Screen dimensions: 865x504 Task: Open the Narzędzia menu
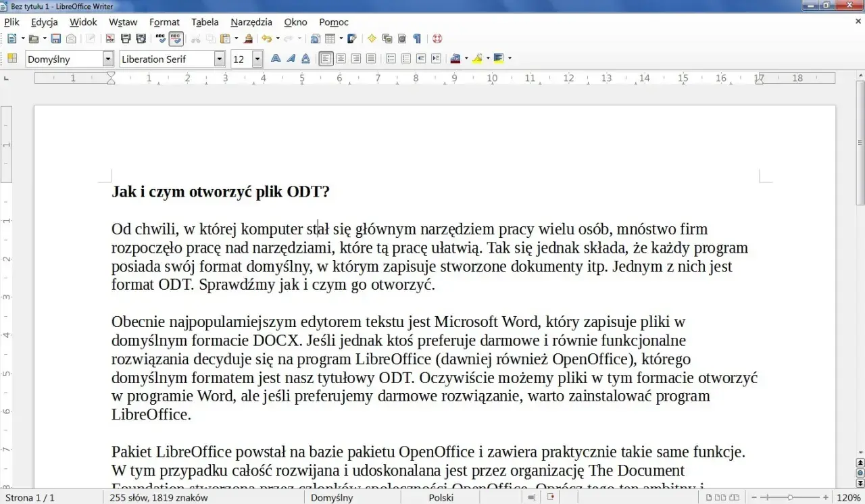coord(251,22)
